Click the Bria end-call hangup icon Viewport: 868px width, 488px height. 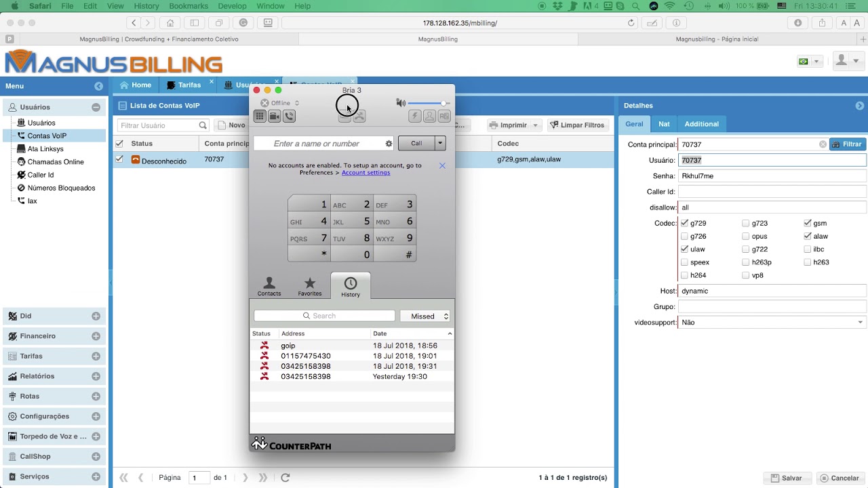tap(359, 117)
